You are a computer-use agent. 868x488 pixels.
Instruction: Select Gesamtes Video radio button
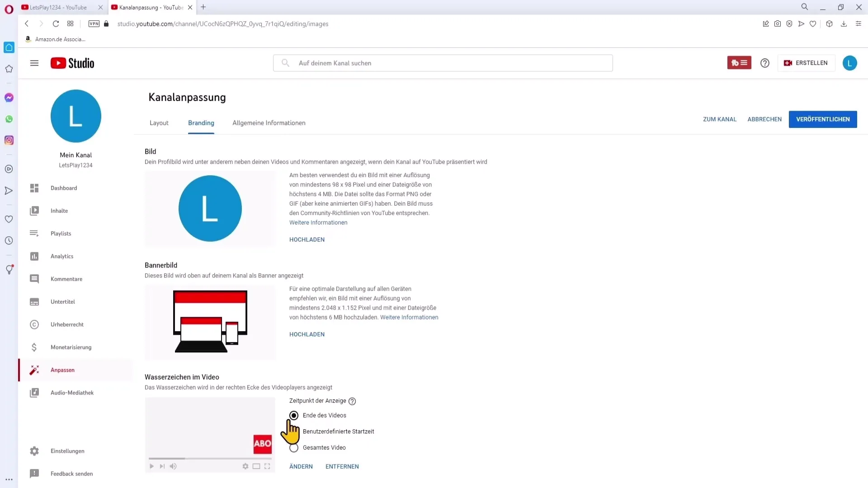click(294, 447)
